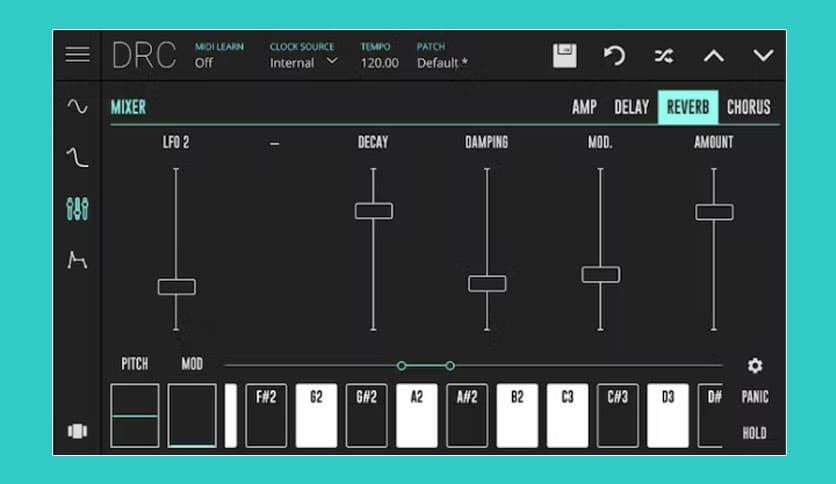The width and height of the screenshot is (836, 484).
Task: Toggle the HOLD button
Action: click(755, 433)
